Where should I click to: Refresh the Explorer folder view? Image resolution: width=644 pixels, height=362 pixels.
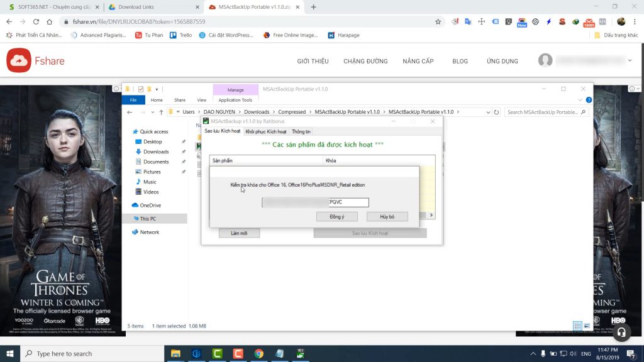[496, 112]
